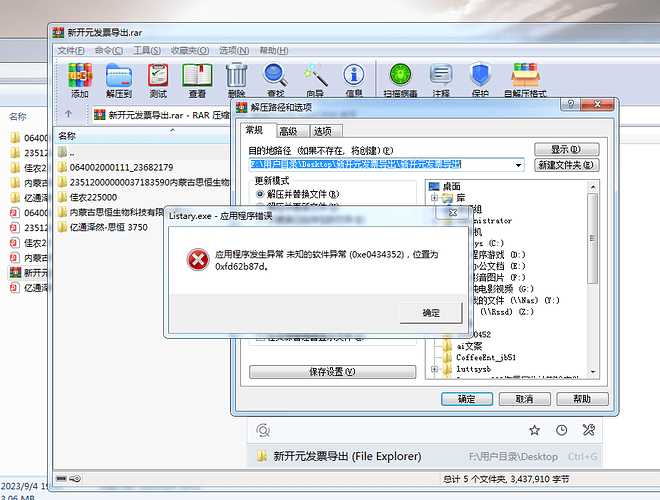Image resolution: width=660 pixels, height=500 pixels.
Task: Click 确定 in the Listary error dialog
Action: pyautogui.click(x=431, y=313)
